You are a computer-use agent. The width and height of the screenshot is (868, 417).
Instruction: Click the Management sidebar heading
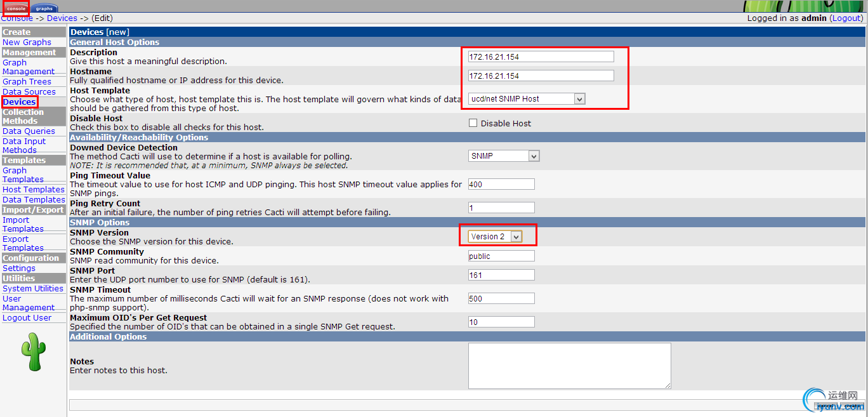click(33, 52)
